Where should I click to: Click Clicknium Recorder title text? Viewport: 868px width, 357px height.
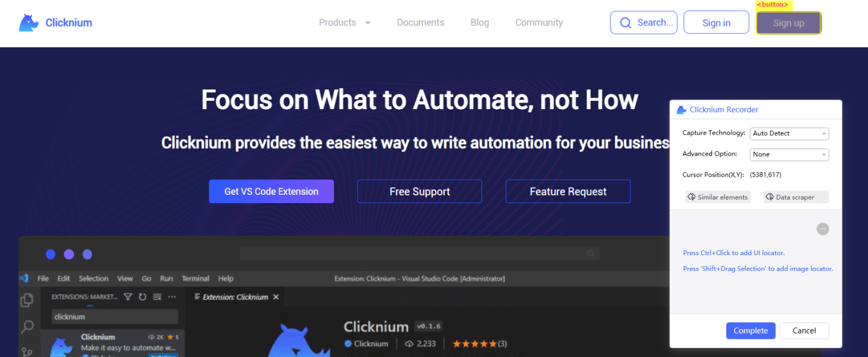(x=724, y=110)
